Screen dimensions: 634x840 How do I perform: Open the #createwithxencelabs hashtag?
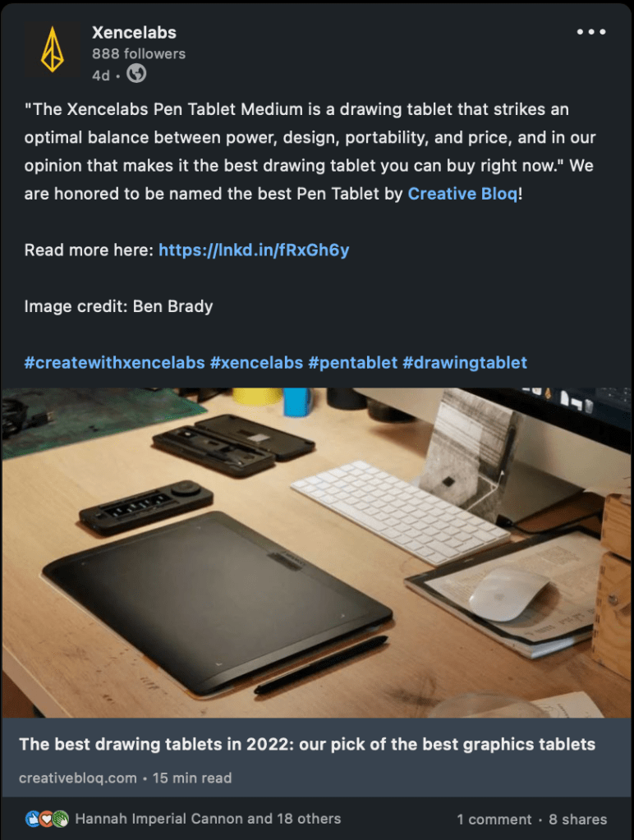click(x=115, y=363)
